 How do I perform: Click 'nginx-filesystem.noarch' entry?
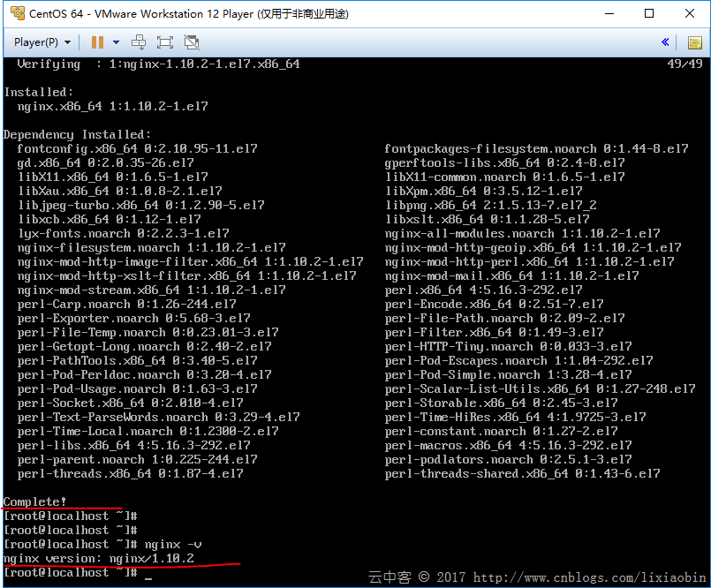151,247
